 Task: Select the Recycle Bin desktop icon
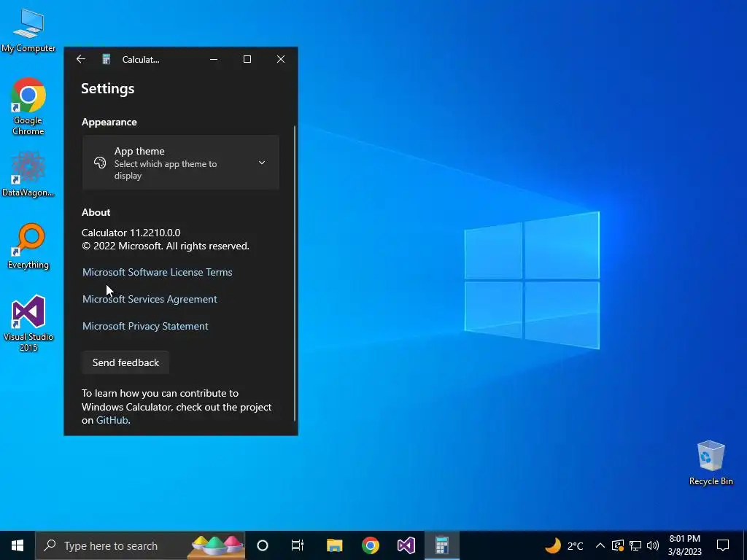[711, 463]
